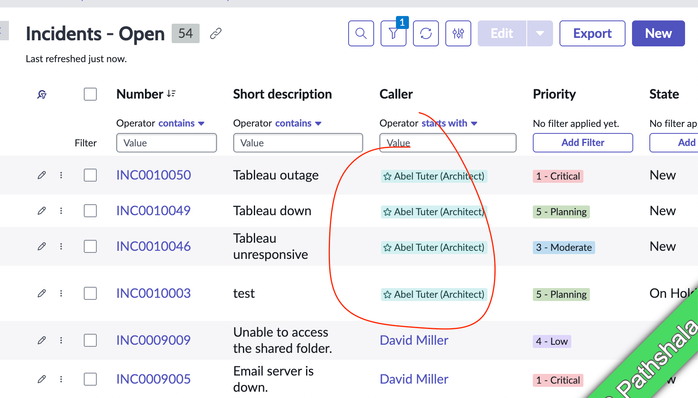698x398 pixels.
Task: Edit row INC0009005 with pencil icon
Action: point(42,379)
